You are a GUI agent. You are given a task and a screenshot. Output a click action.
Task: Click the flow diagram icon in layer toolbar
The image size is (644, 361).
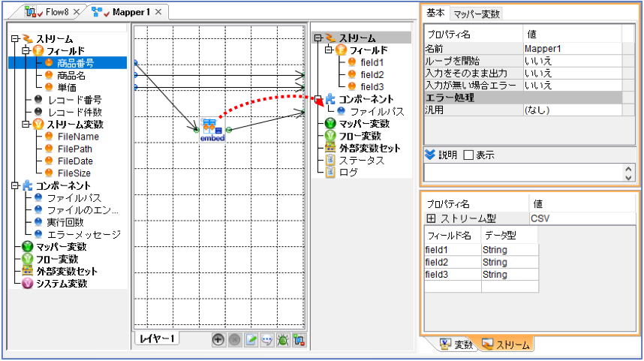pos(299,340)
